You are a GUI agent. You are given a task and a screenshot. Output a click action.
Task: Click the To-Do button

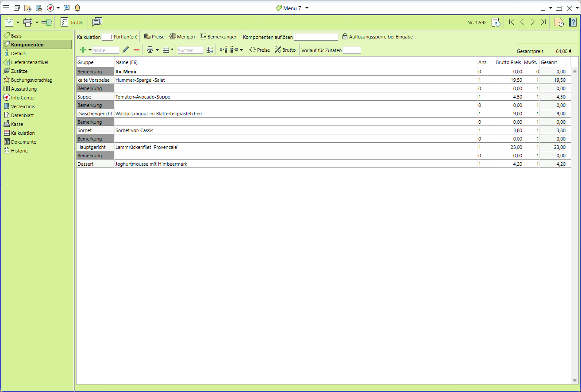pyautogui.click(x=72, y=22)
